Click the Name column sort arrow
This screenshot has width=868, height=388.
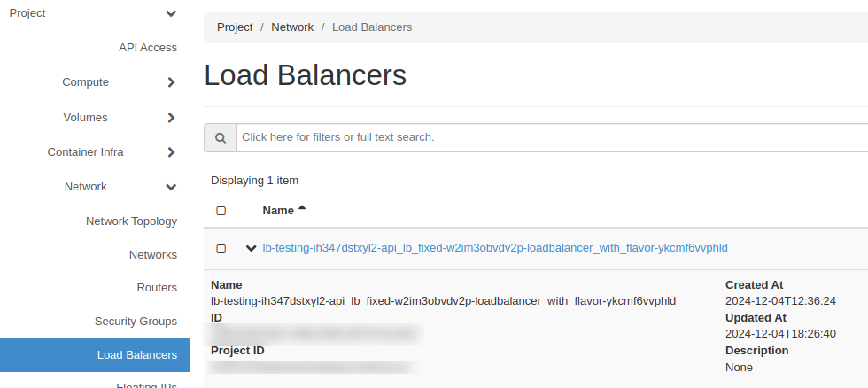302,209
